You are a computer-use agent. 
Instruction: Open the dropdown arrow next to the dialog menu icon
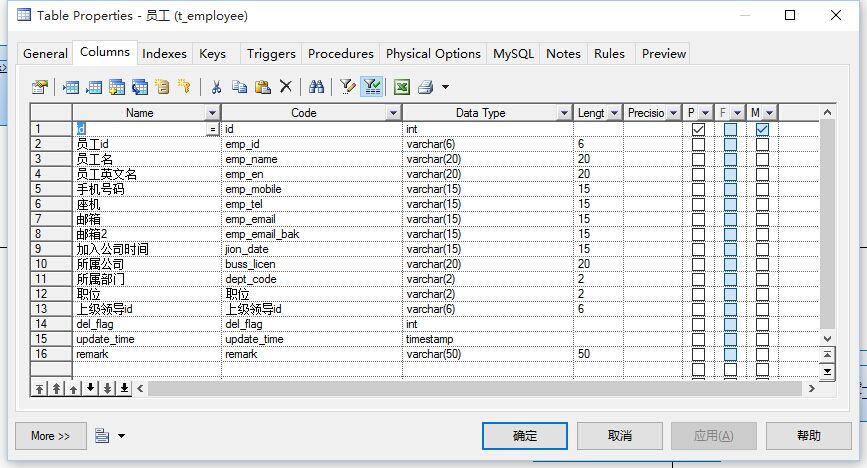[x=121, y=436]
